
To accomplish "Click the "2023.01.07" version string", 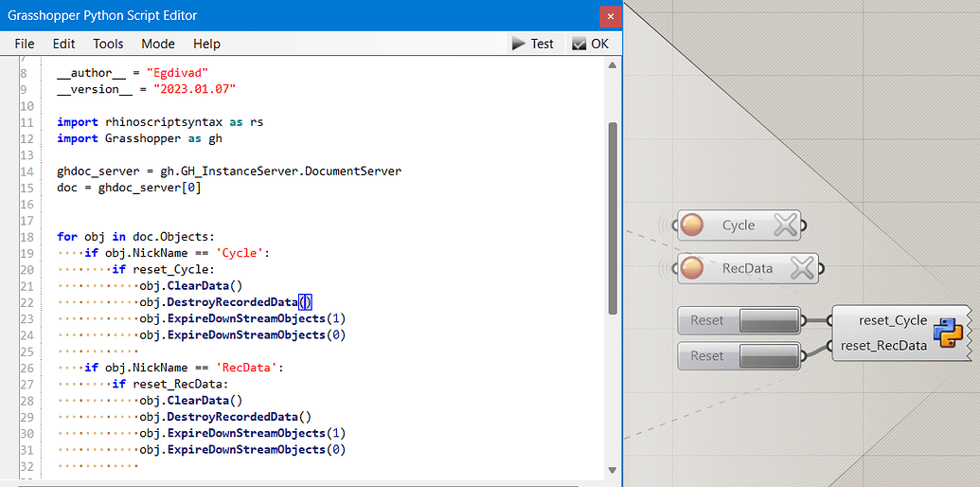I will (x=194, y=89).
